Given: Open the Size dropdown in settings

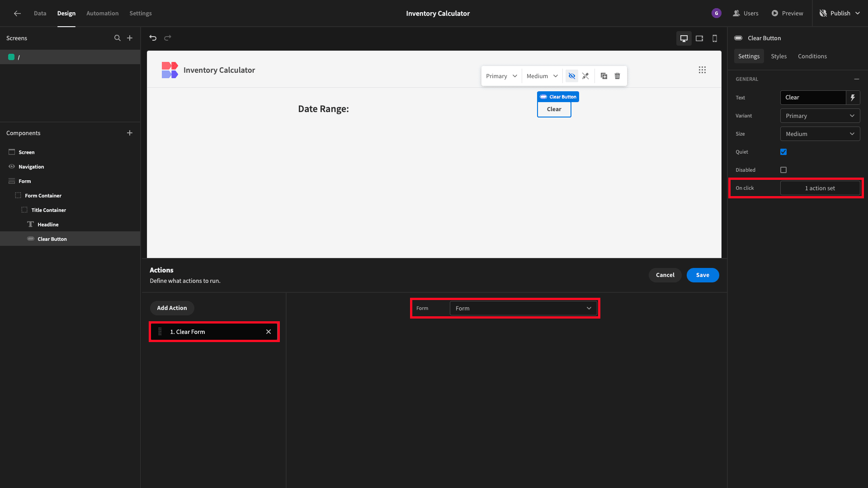Looking at the screenshot, I should pyautogui.click(x=820, y=134).
